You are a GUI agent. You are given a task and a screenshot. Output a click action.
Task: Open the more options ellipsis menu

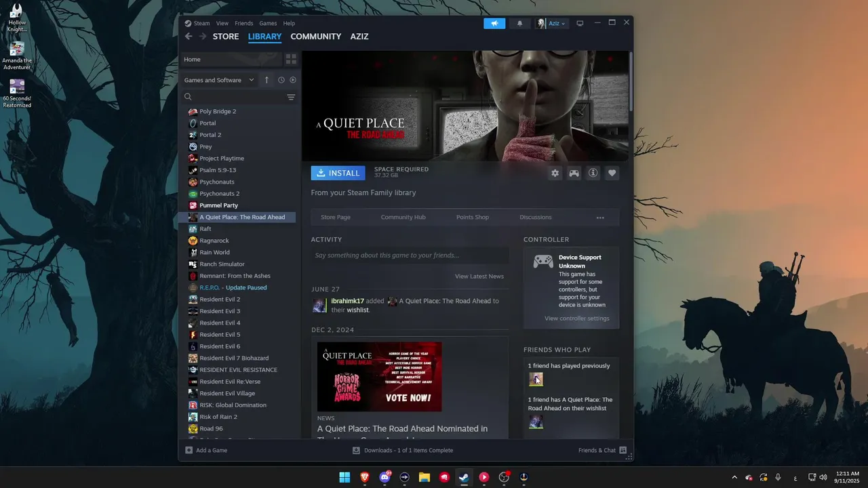600,218
